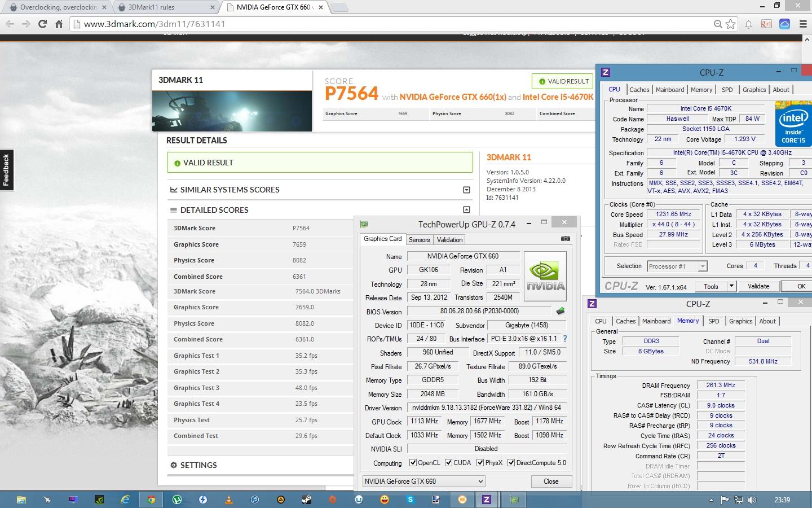Open the Mainboard tab in top CPU-Z window
This screenshot has width=812, height=508.
coord(670,90)
